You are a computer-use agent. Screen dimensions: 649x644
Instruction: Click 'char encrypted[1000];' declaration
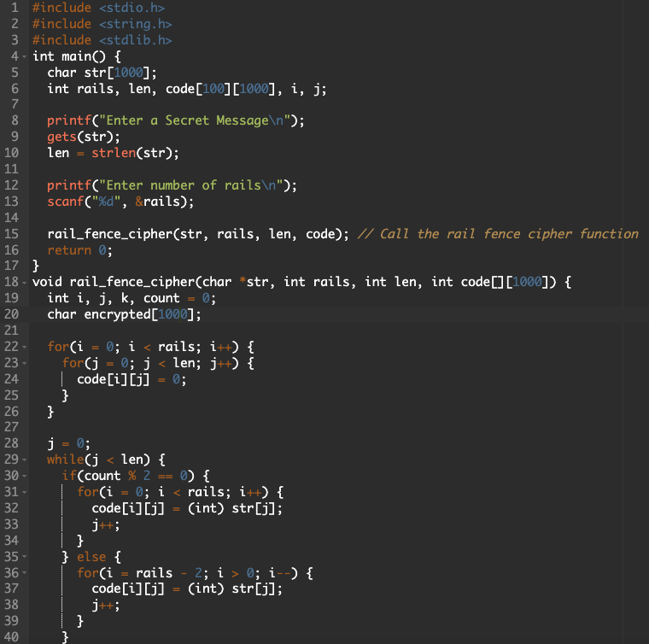point(124,314)
